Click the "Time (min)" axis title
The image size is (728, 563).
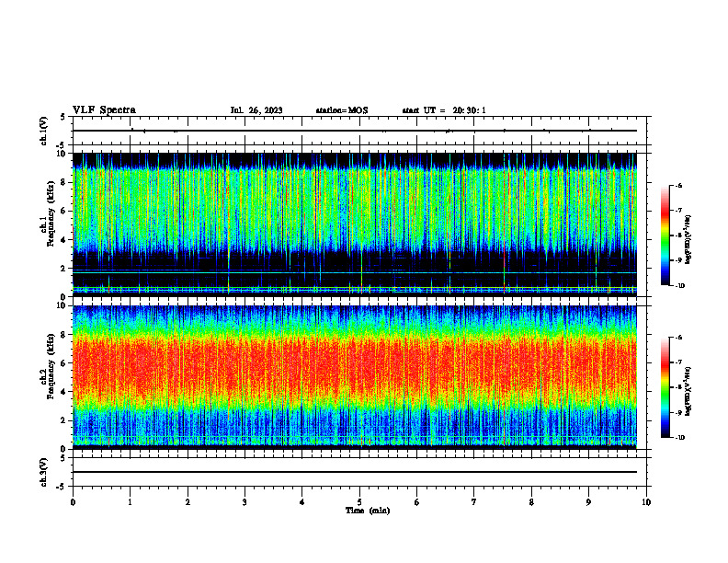pos(368,511)
